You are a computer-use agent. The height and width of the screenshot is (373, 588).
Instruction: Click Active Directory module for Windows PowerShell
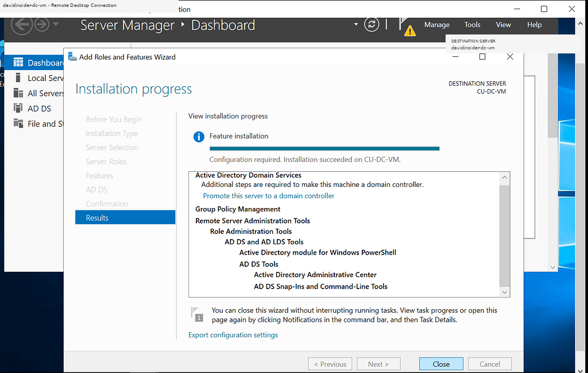(318, 252)
